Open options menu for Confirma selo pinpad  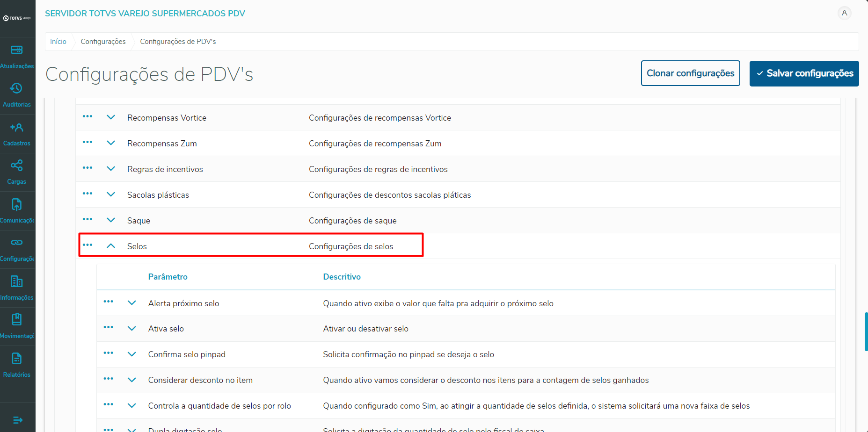pos(109,353)
